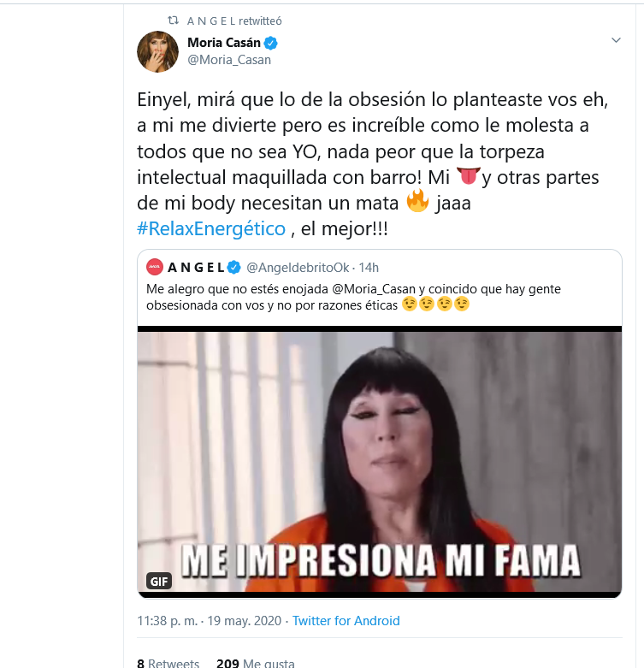Click the tongue emoji in the tweet

tap(468, 176)
